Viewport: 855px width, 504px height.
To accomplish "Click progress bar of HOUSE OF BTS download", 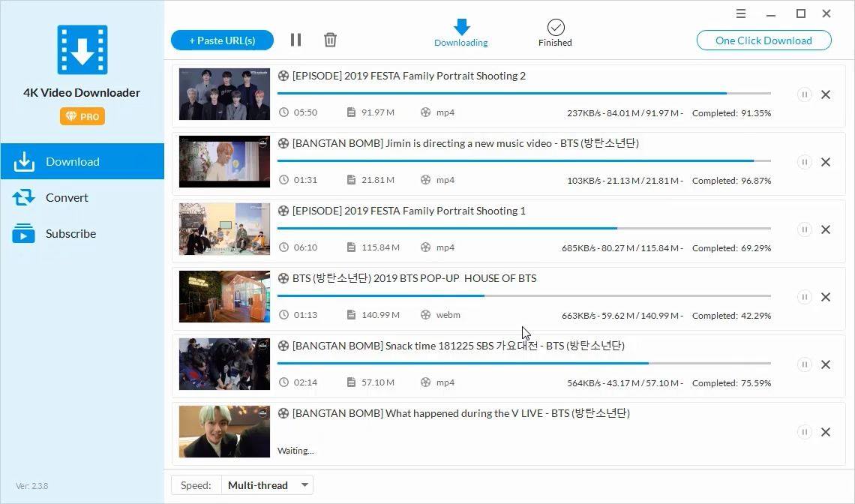I will [x=524, y=295].
